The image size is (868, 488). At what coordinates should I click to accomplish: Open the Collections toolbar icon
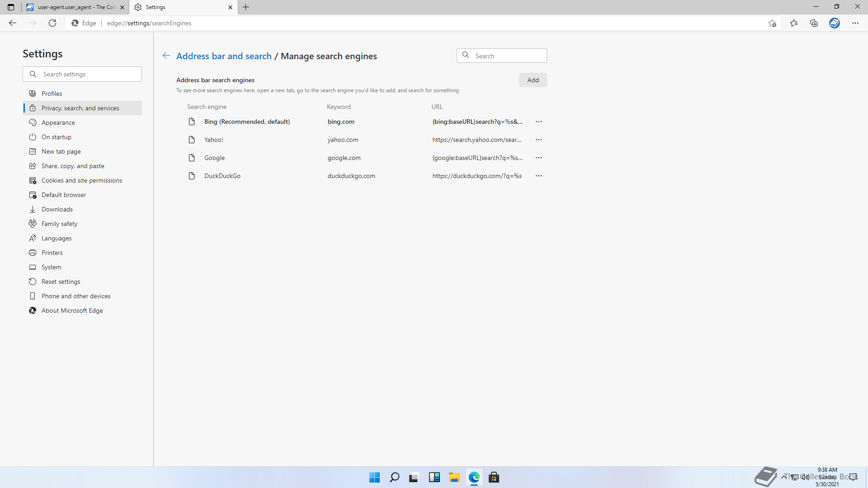click(814, 23)
